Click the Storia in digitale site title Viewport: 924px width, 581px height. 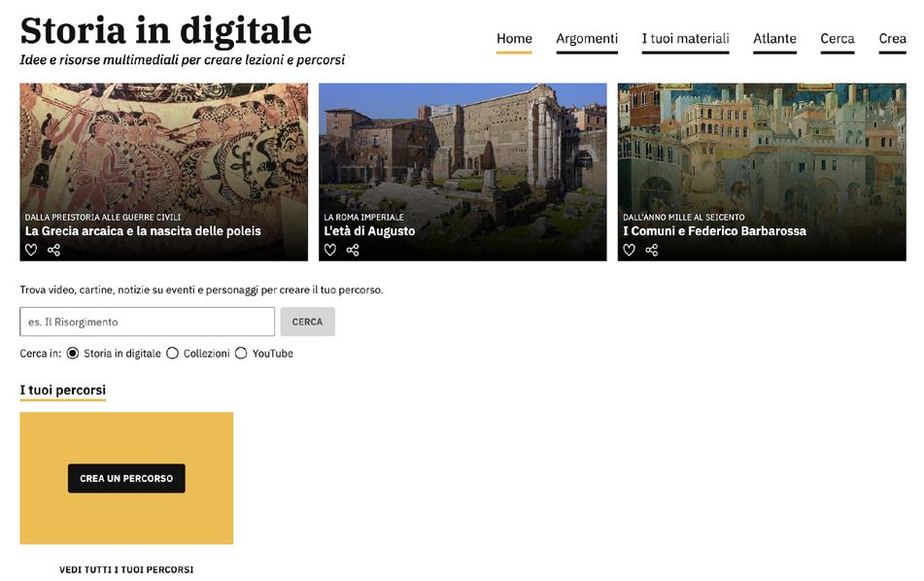pyautogui.click(x=165, y=30)
